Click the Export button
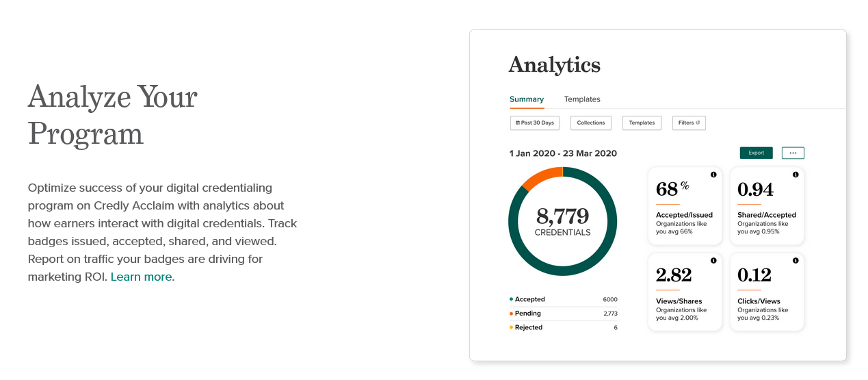868x380 pixels. pyautogui.click(x=756, y=153)
